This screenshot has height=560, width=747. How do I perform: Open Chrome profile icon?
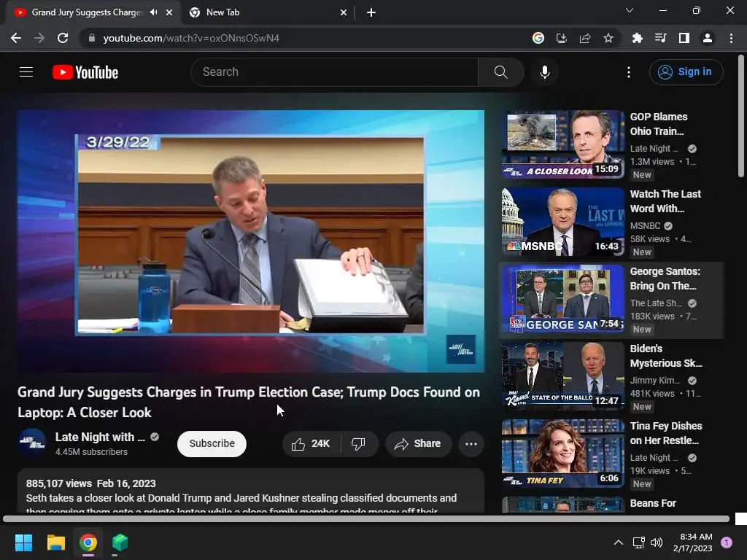pyautogui.click(x=708, y=38)
